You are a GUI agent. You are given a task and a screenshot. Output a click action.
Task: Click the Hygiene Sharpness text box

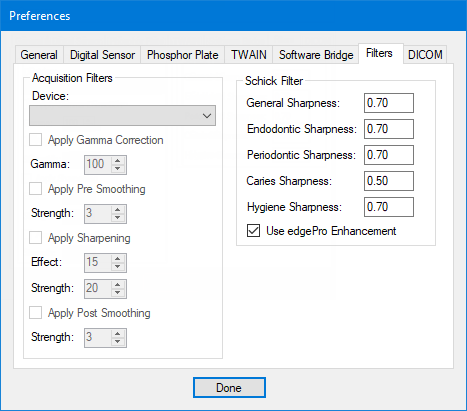click(x=389, y=207)
